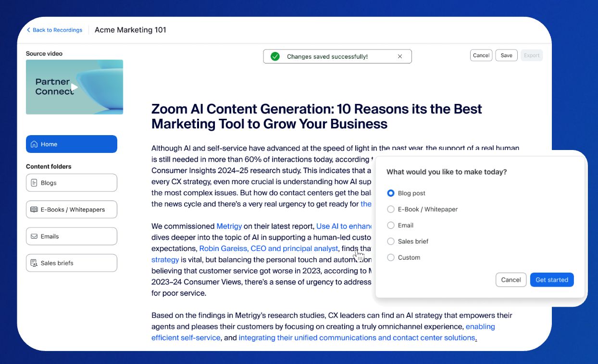This screenshot has height=364, width=598.
Task: Play the Partner Connect source video
Action: point(75,87)
